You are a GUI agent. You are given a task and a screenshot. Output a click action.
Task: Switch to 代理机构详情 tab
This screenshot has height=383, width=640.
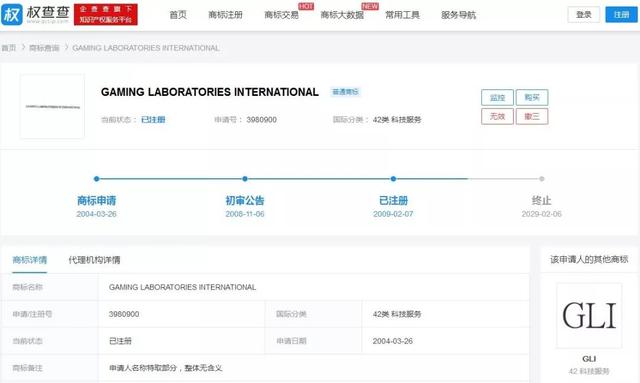tap(94, 260)
